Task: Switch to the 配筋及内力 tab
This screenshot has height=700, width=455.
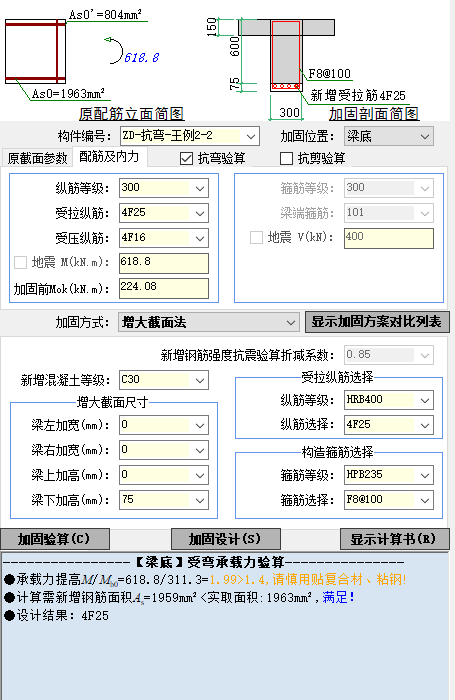Action: tap(109, 157)
